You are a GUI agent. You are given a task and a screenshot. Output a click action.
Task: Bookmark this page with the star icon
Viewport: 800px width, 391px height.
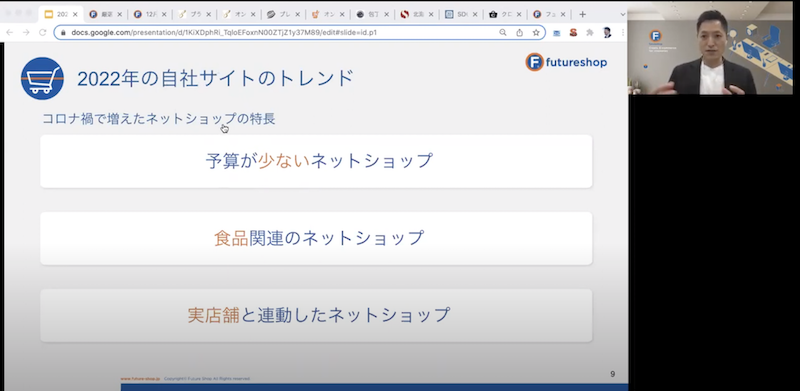click(536, 33)
